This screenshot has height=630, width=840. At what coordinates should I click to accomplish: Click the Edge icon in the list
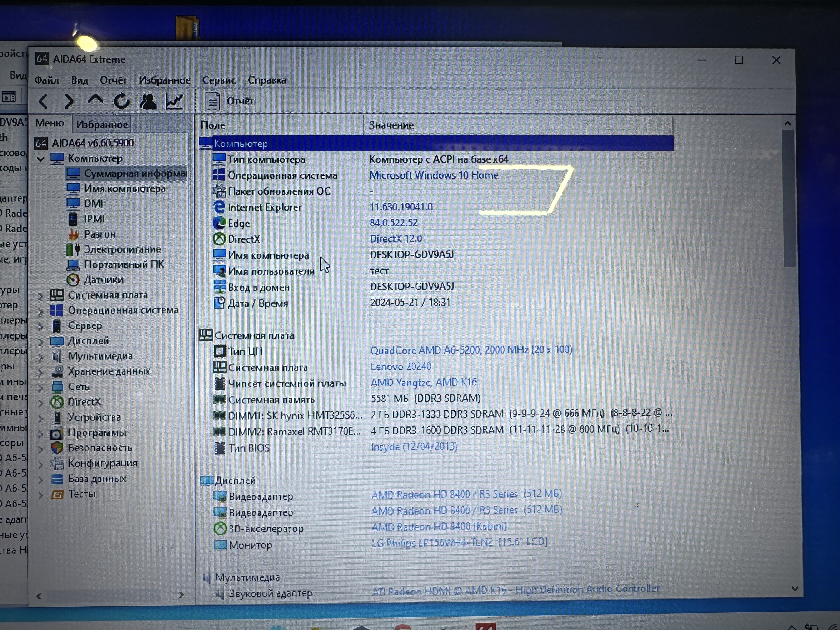219,223
